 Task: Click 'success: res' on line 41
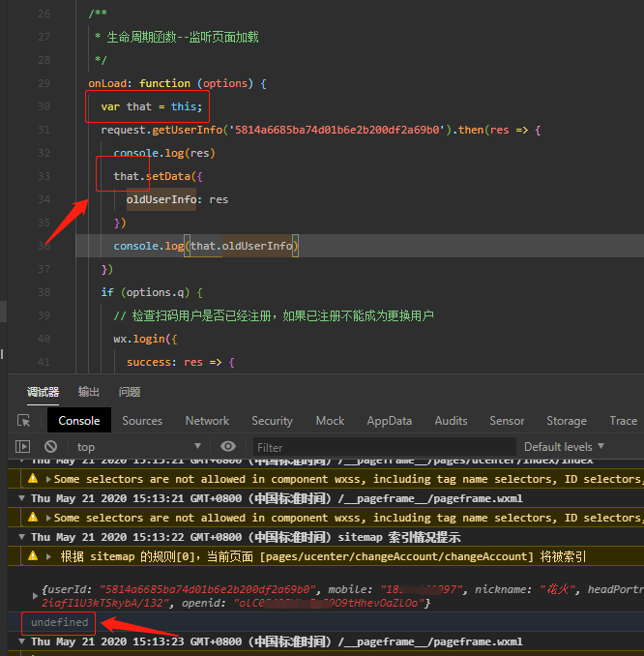[x=164, y=362]
